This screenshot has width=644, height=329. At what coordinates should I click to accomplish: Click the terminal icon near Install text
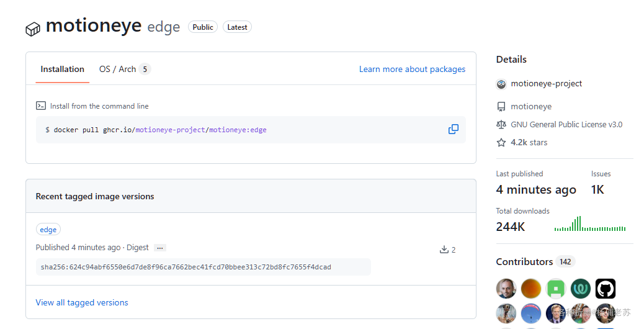pyautogui.click(x=41, y=106)
